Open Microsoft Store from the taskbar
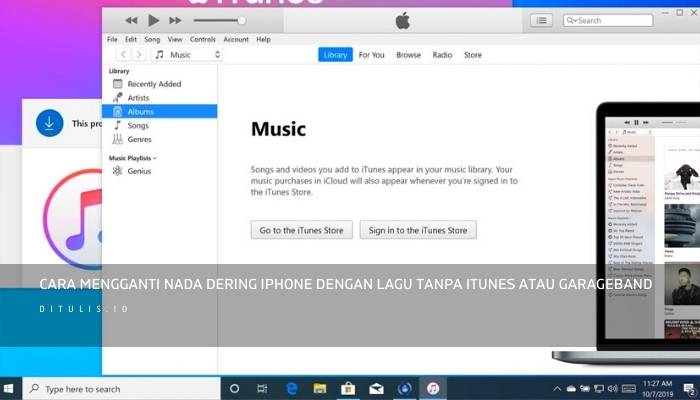The height and width of the screenshot is (400, 700). coord(348,388)
